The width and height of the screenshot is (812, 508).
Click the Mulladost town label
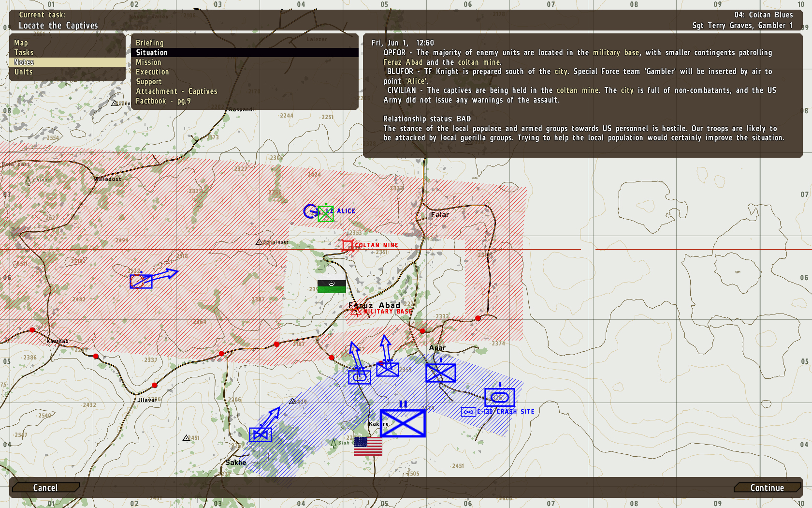[108, 179]
